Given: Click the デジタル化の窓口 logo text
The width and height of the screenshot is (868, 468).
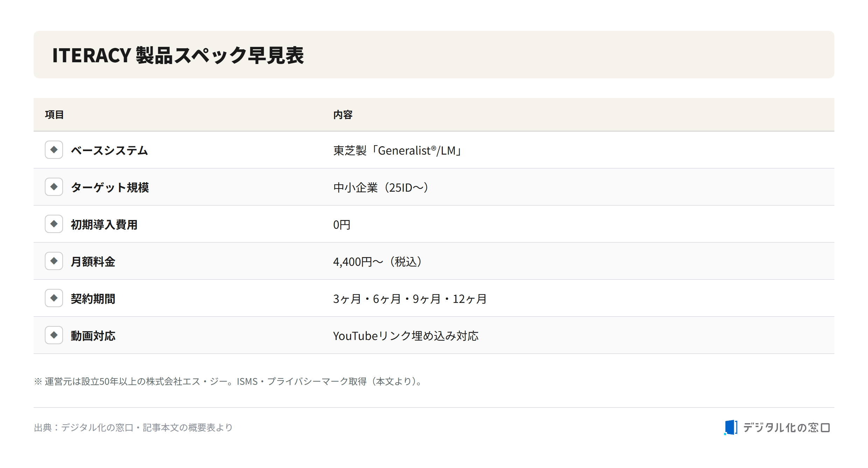Looking at the screenshot, I should tap(786, 427).
